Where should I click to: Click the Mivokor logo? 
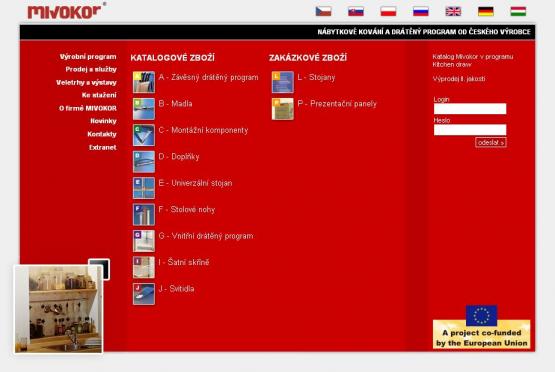tap(65, 11)
